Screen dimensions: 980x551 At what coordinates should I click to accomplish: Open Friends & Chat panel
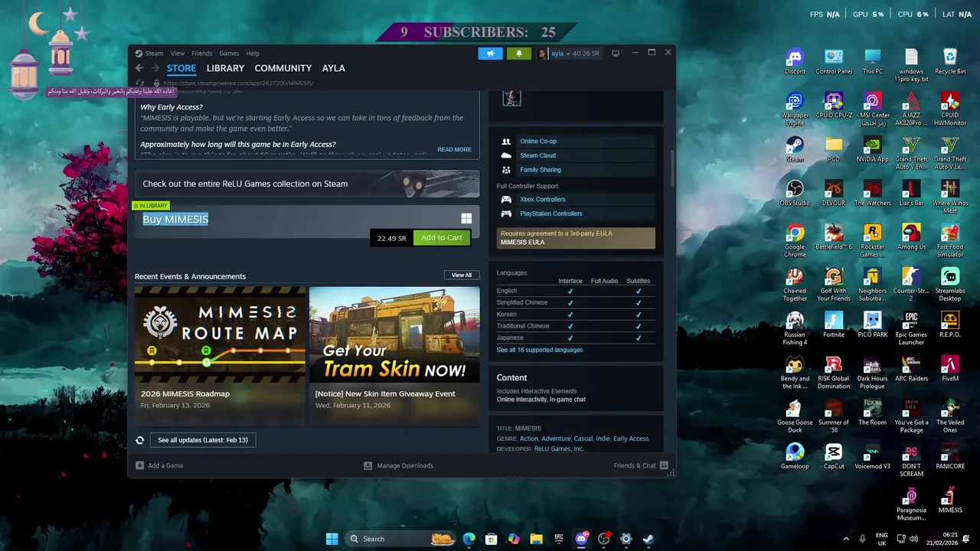[641, 465]
